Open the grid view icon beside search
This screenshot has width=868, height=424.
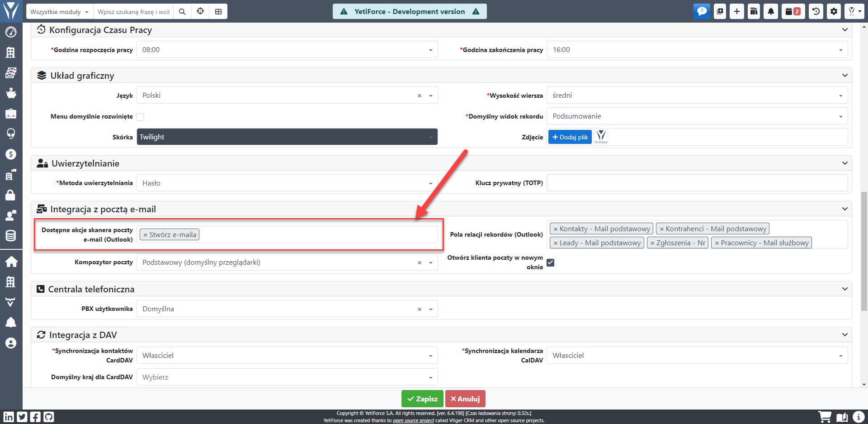click(x=218, y=12)
